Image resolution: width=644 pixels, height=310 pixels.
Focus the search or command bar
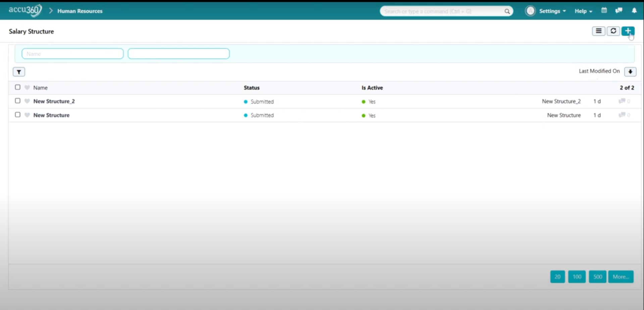tap(446, 11)
